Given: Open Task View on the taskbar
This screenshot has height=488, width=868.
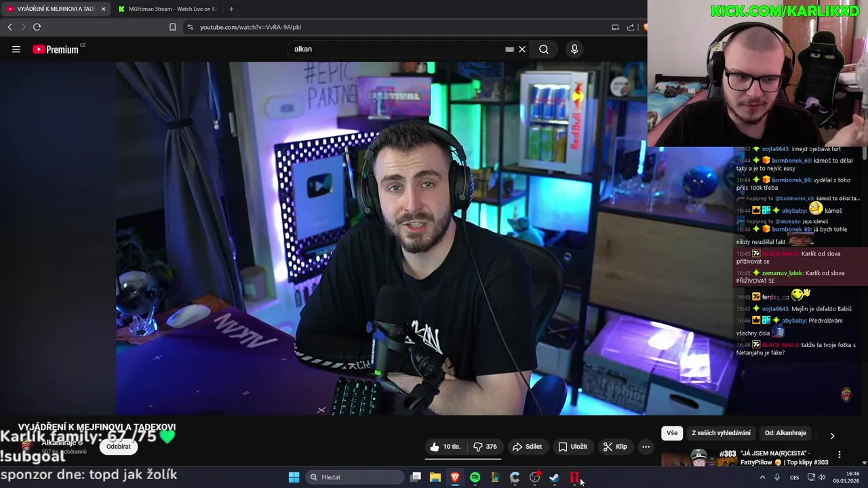Looking at the screenshot, I should pyautogui.click(x=416, y=477).
